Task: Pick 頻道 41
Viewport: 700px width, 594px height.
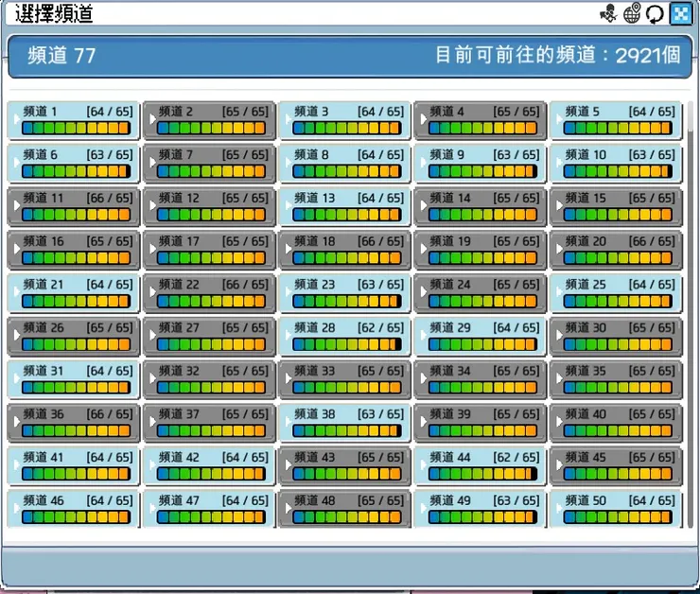Action: (74, 466)
